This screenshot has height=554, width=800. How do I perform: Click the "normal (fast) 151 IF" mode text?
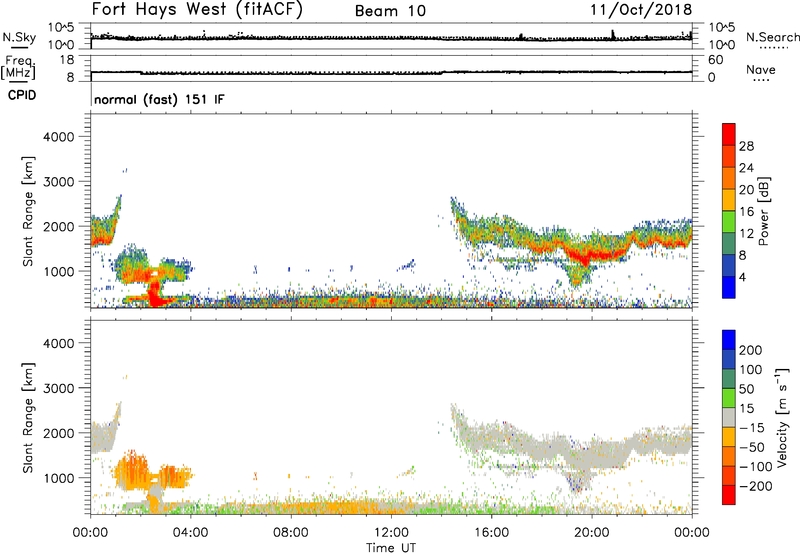pos(159,99)
